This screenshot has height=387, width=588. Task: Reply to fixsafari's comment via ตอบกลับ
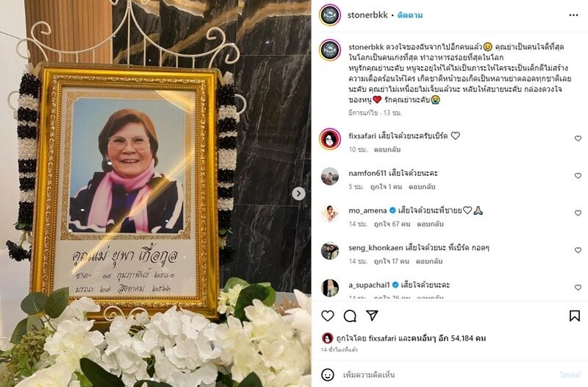coord(387,149)
